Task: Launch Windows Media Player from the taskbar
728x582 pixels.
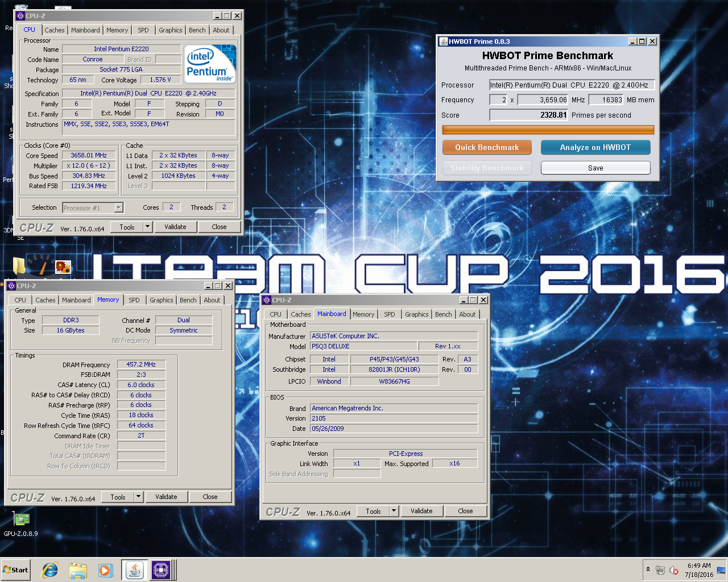Action: coord(105,570)
